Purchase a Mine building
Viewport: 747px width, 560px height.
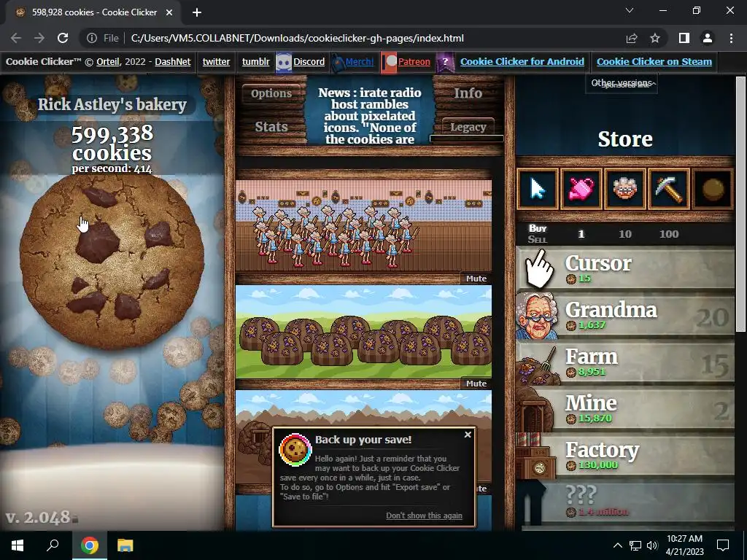coord(625,410)
